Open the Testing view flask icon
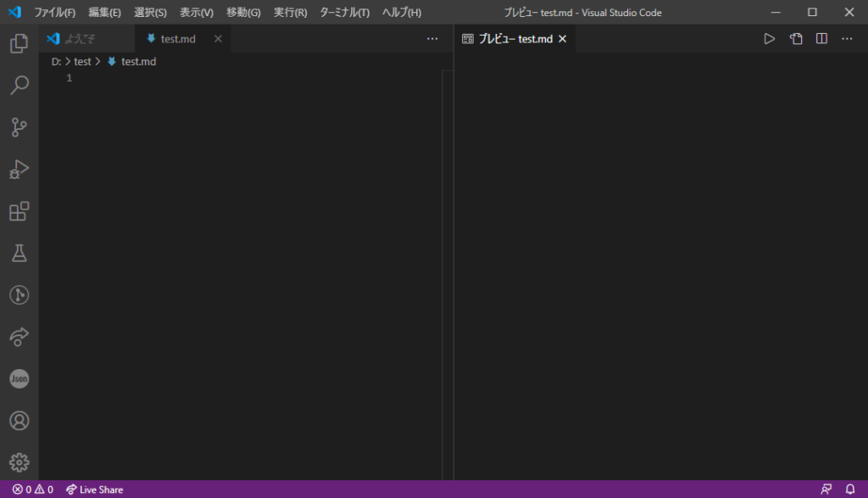 click(x=19, y=252)
